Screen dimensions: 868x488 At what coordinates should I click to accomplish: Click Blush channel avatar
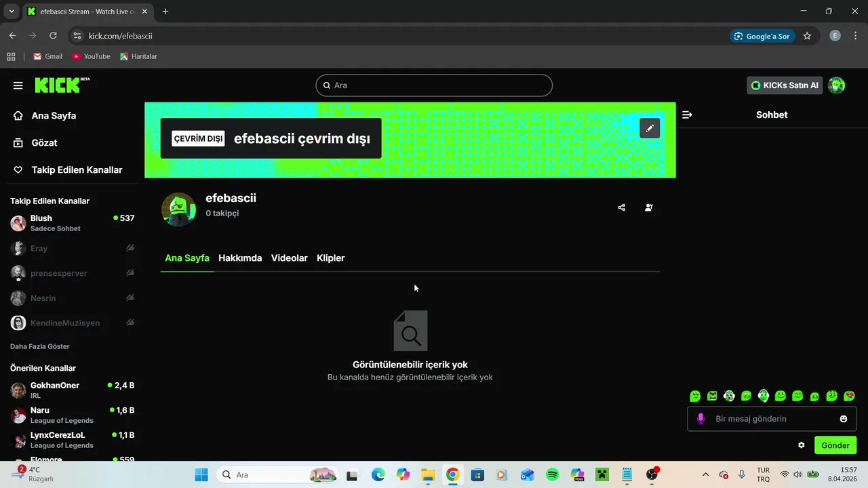[18, 223]
